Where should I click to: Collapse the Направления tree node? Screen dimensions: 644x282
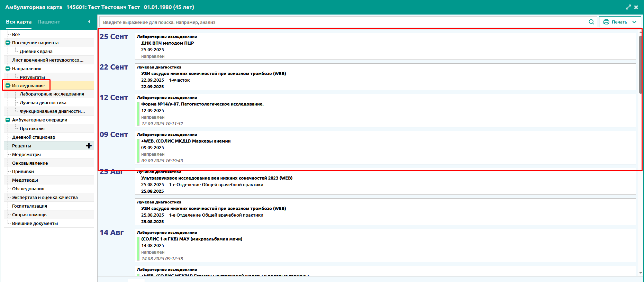(8, 69)
